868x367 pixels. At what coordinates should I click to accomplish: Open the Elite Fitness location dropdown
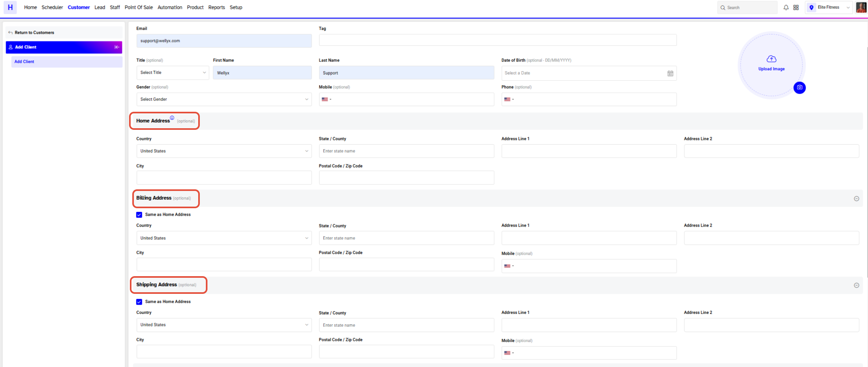[829, 8]
